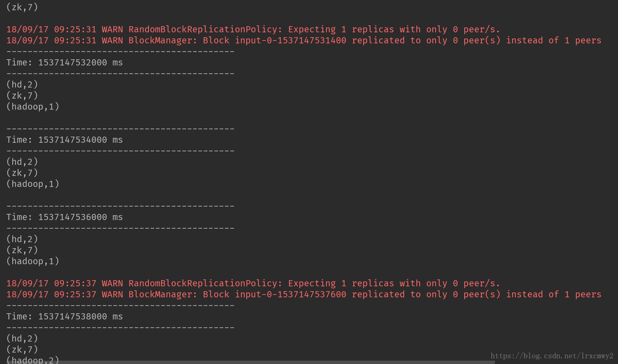
Task: Click (hd,2) under Time 1537147534000
Action: tap(22, 162)
